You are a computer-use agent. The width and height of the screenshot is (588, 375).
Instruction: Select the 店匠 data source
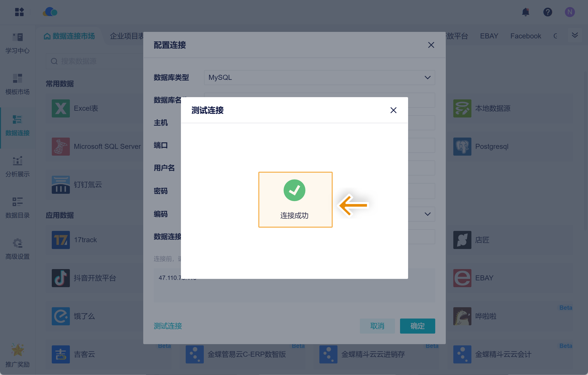coord(462,240)
